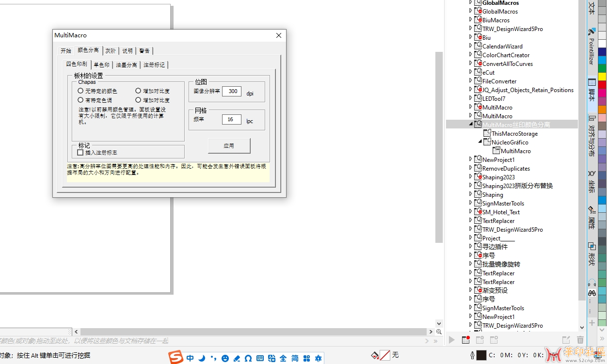Click the binoculars find icon
This screenshot has height=364, width=607.
pos(591,293)
